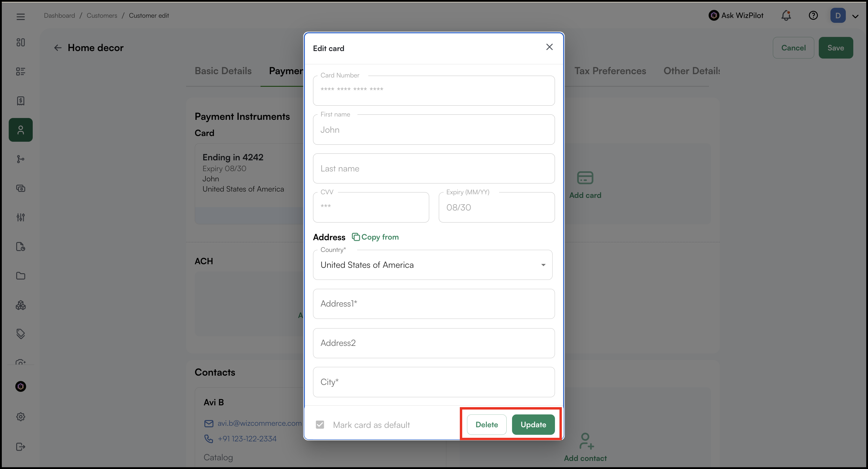Open the WizPilot round logo in the sidebar
Screen dimensions: 868x469
tap(20, 386)
